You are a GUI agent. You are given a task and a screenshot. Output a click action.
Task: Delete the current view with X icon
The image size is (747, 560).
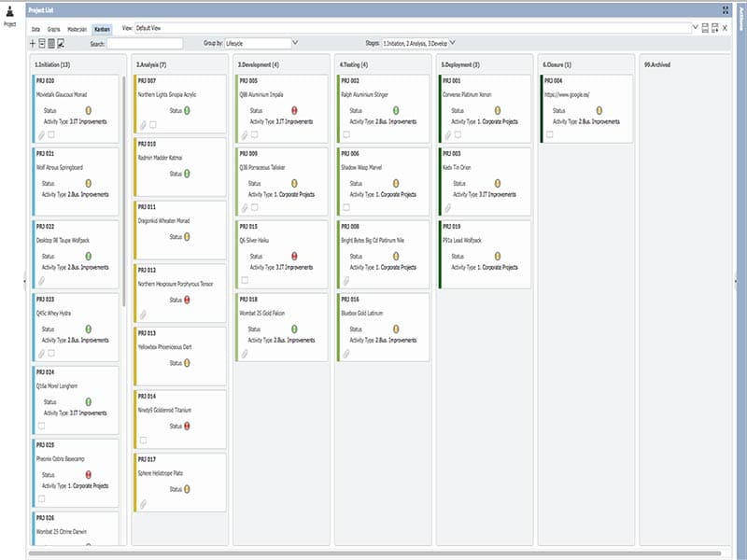pyautogui.click(x=725, y=28)
